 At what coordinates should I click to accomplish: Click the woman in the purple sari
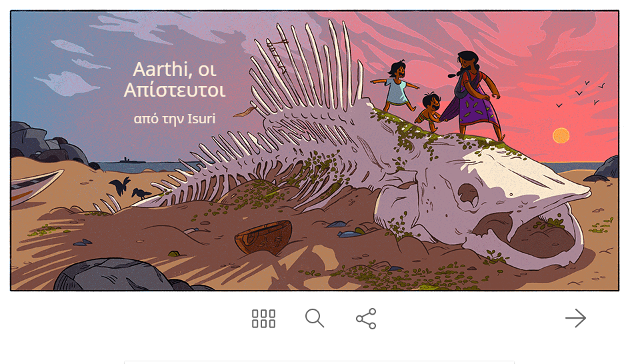tap(472, 95)
